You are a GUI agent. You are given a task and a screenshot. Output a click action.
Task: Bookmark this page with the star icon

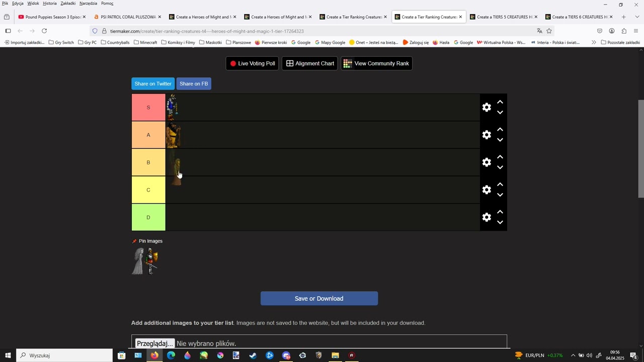[549, 31]
